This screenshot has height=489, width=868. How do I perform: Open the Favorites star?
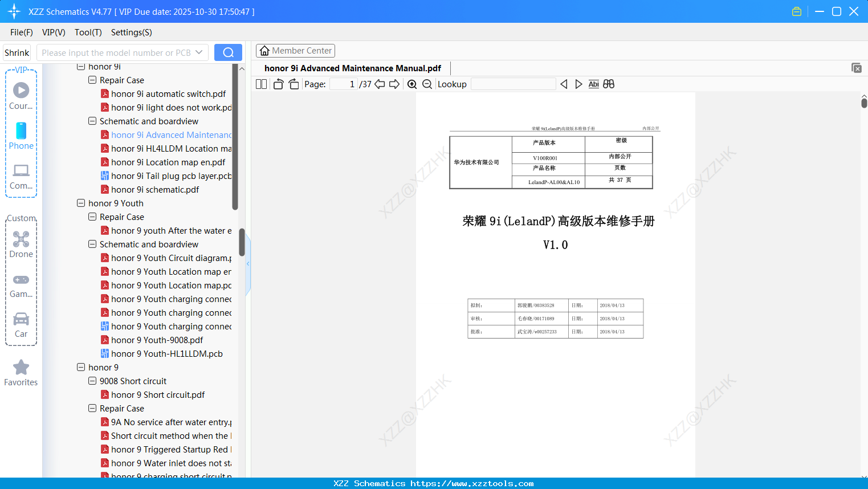point(21,373)
